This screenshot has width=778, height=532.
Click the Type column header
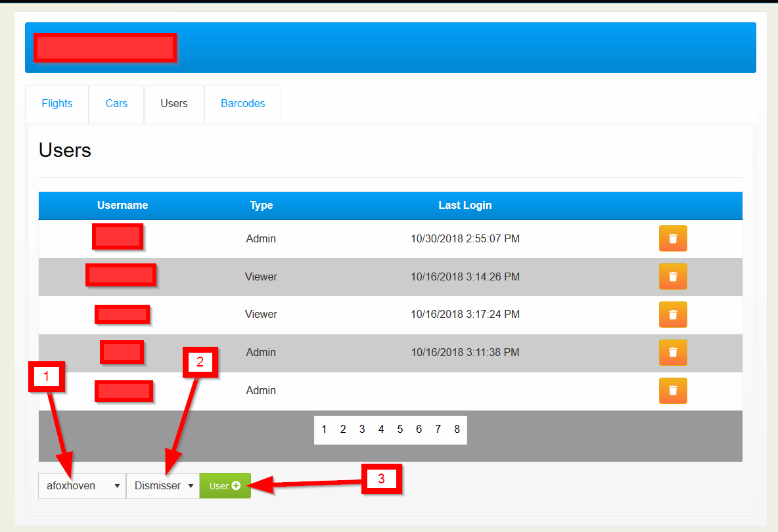click(x=261, y=206)
